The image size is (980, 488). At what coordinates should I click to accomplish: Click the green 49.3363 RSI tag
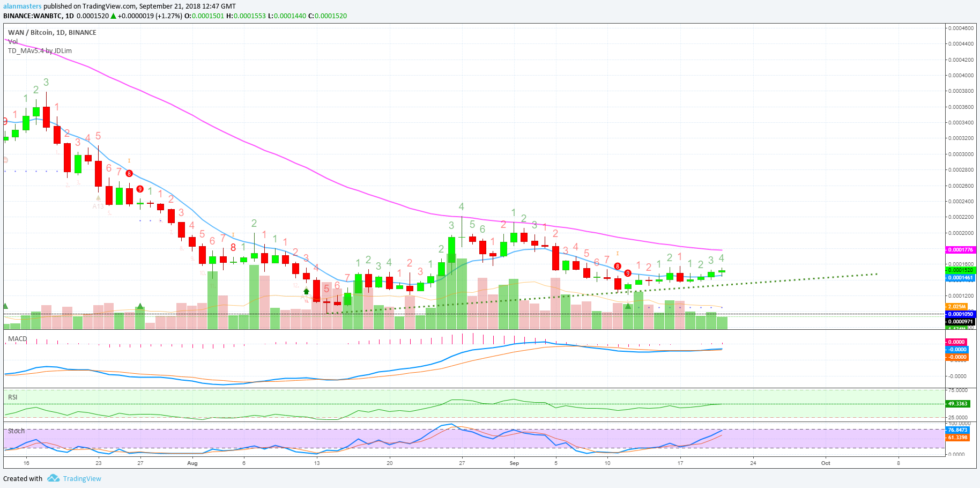tap(957, 404)
